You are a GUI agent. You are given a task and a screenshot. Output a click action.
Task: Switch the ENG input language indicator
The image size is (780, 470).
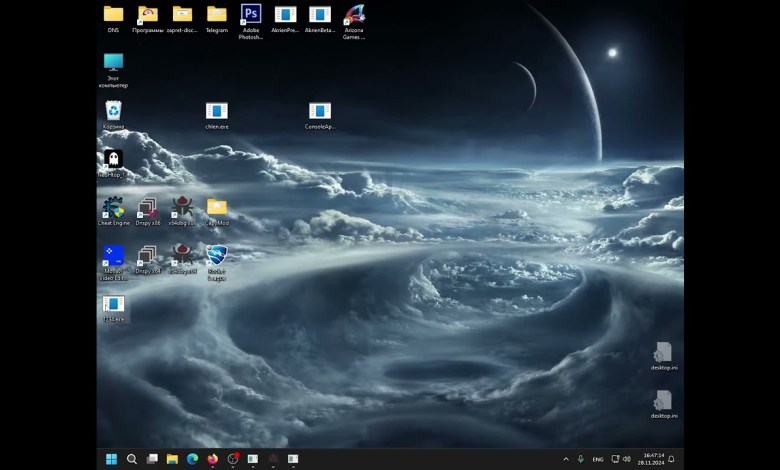pyautogui.click(x=598, y=459)
